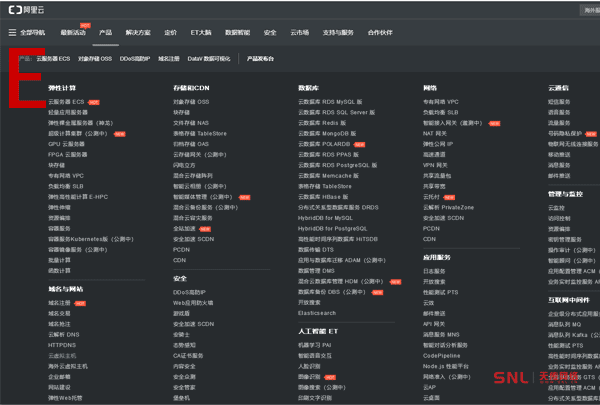Open 短信服务 link
This screenshot has height=405, width=600.
[x=559, y=102]
